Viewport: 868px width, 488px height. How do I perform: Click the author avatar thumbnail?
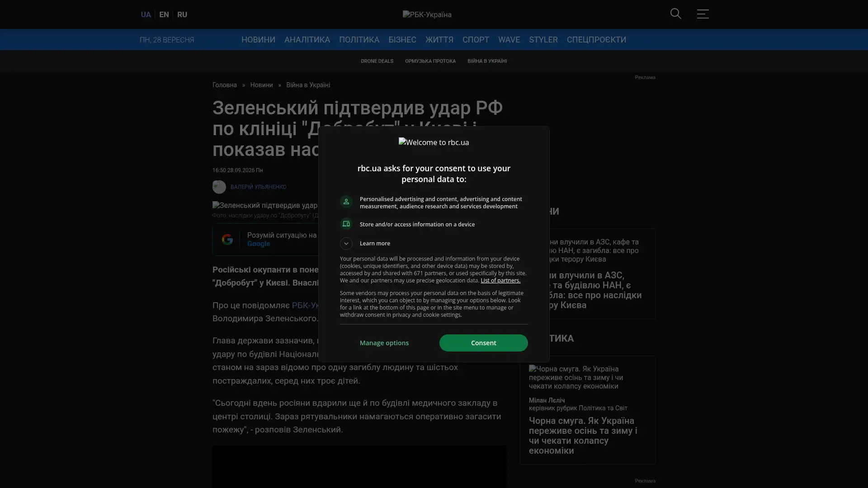(219, 187)
